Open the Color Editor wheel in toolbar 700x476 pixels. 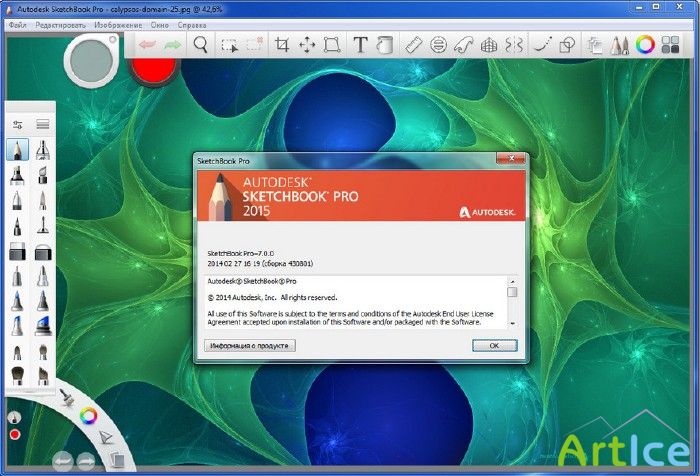point(645,45)
